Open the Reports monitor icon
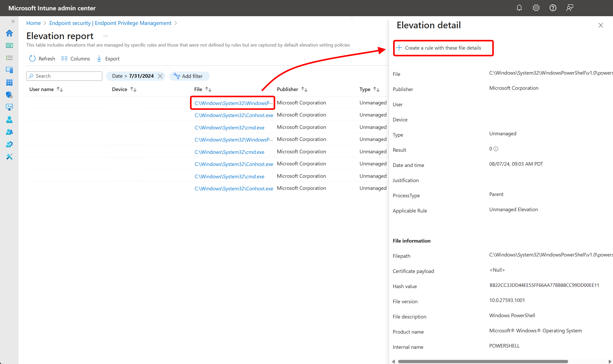The width and height of the screenshot is (613, 364). [9, 107]
